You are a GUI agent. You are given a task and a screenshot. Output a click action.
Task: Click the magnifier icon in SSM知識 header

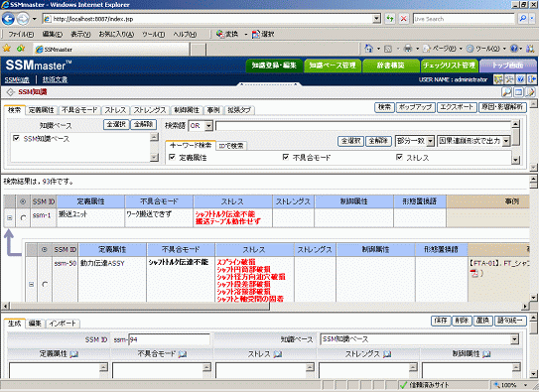(506, 92)
